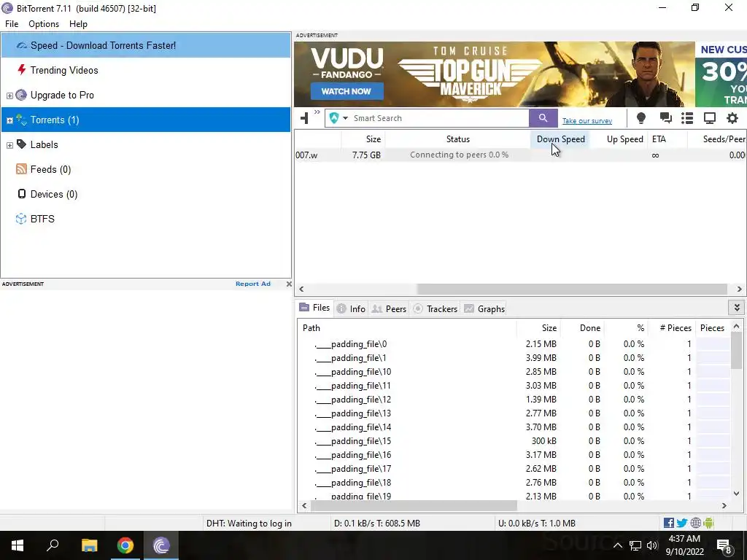Select the 7.75 GB torrent row
Image resolution: width=747 pixels, height=560 pixels.
(x=520, y=155)
